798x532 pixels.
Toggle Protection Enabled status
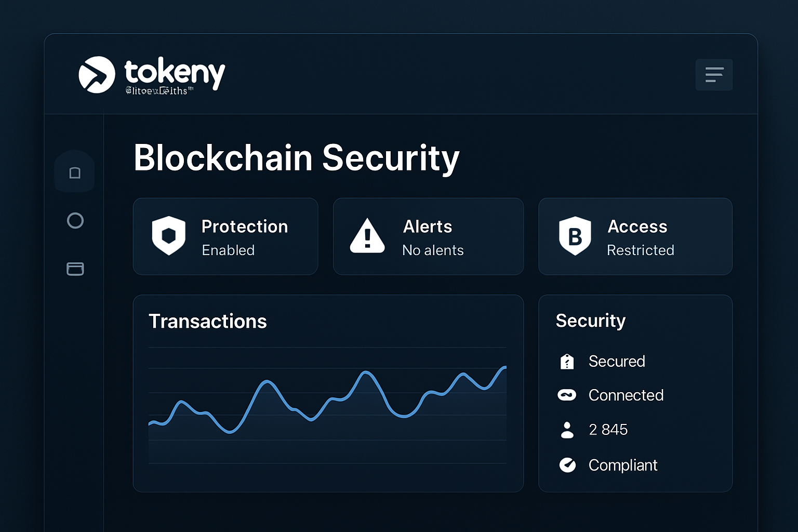tap(228, 250)
